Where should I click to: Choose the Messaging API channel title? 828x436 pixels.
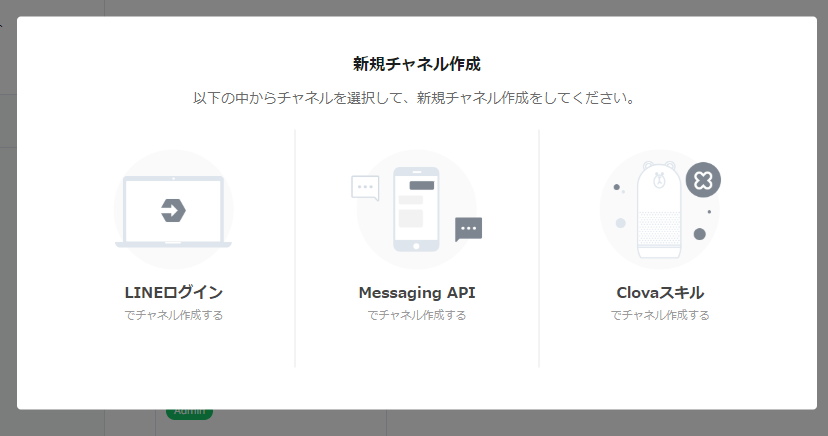click(x=417, y=292)
